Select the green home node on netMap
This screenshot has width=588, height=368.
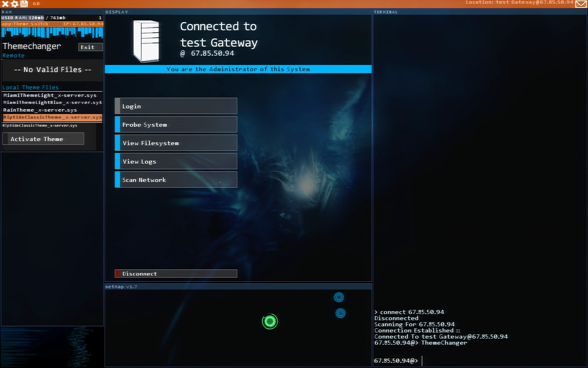point(269,322)
